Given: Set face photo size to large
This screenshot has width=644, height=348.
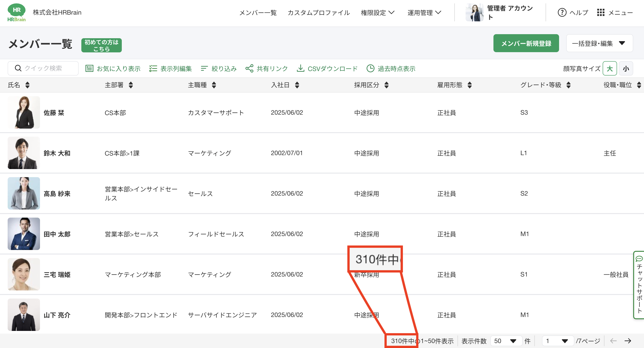Looking at the screenshot, I should tap(609, 68).
